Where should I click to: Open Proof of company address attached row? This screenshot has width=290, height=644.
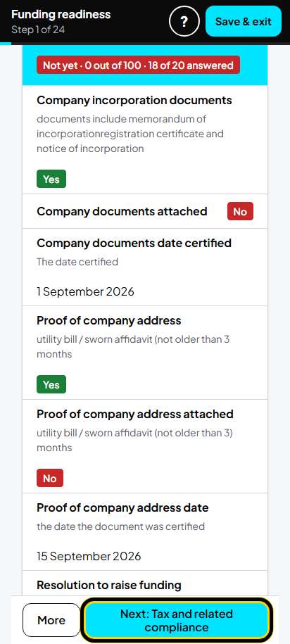pos(145,446)
